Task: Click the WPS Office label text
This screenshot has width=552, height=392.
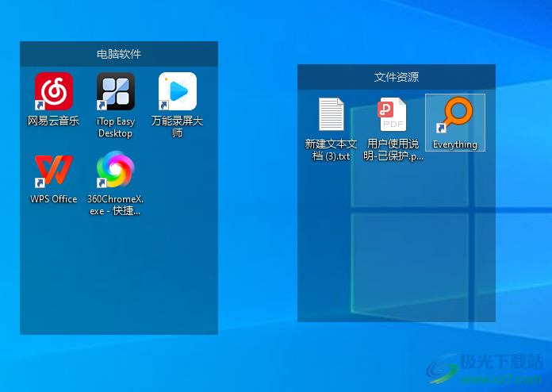Action: (53, 199)
